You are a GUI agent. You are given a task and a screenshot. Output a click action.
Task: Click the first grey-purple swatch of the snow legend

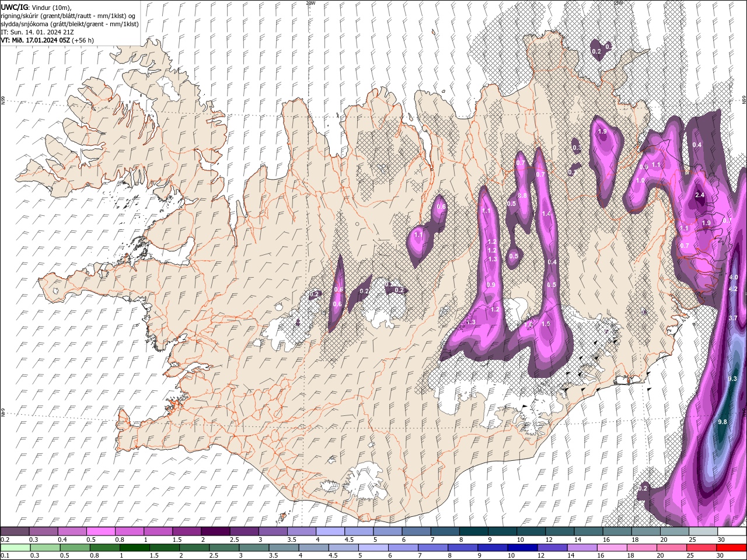coord(15,531)
